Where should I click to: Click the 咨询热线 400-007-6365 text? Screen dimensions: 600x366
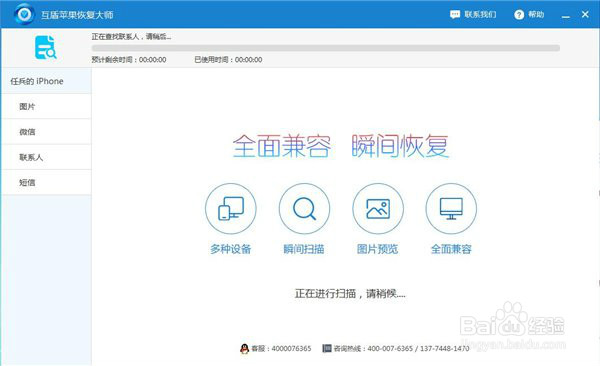click(x=401, y=348)
